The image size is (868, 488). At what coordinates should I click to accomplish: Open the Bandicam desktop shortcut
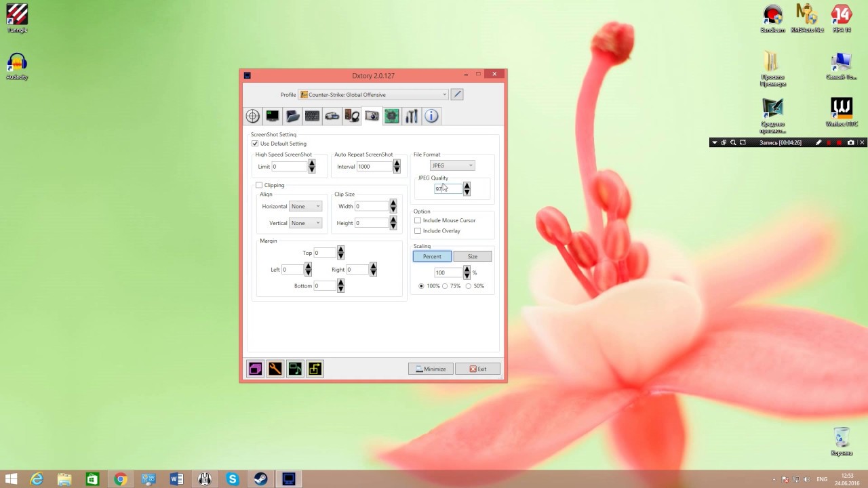tap(773, 18)
